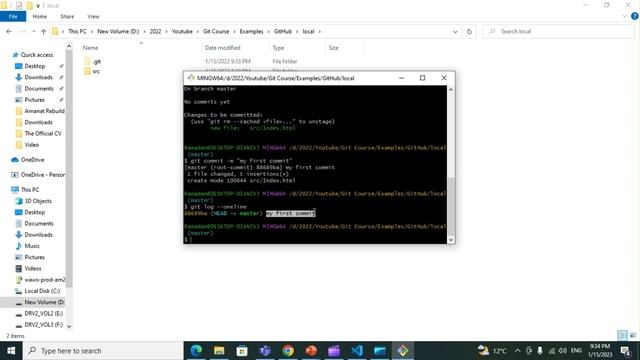
Task: Open the Video folder in sidebar
Action: coord(31,145)
